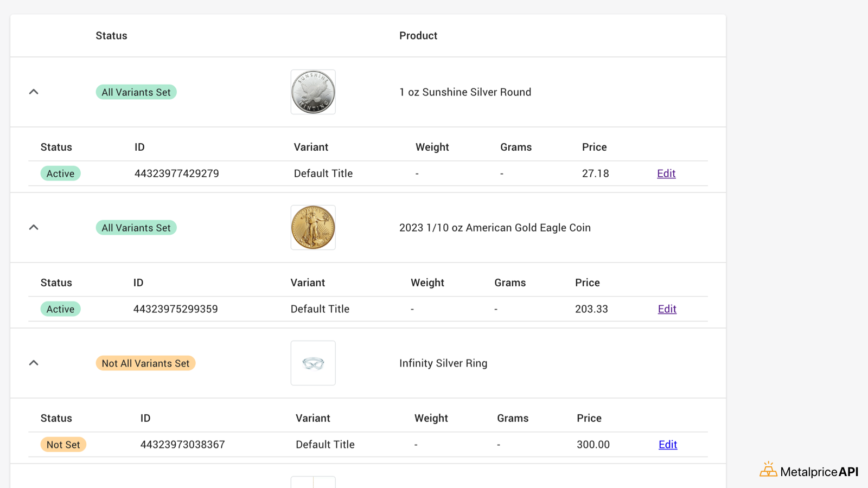Click the 1 oz Sunshine Silver Round coin image

click(313, 92)
